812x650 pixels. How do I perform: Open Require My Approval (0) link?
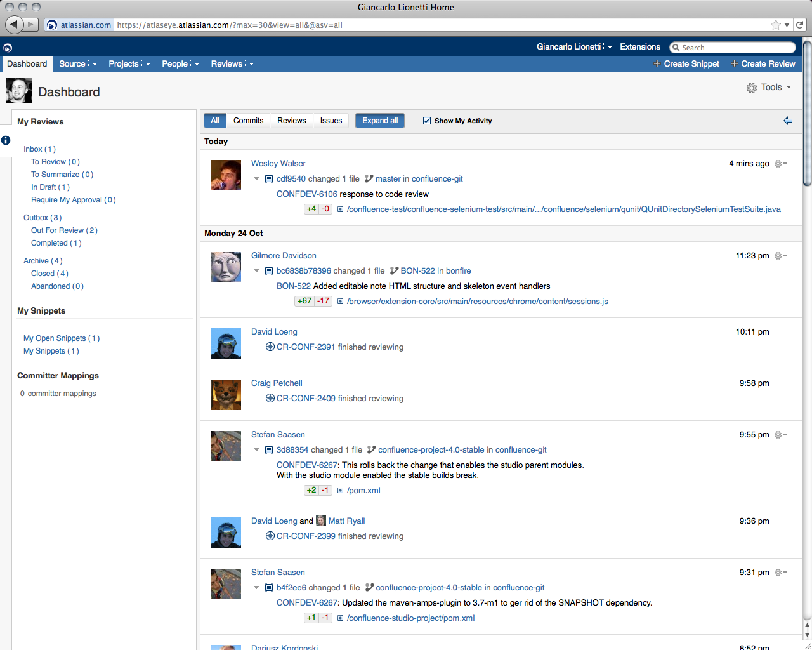tap(74, 200)
